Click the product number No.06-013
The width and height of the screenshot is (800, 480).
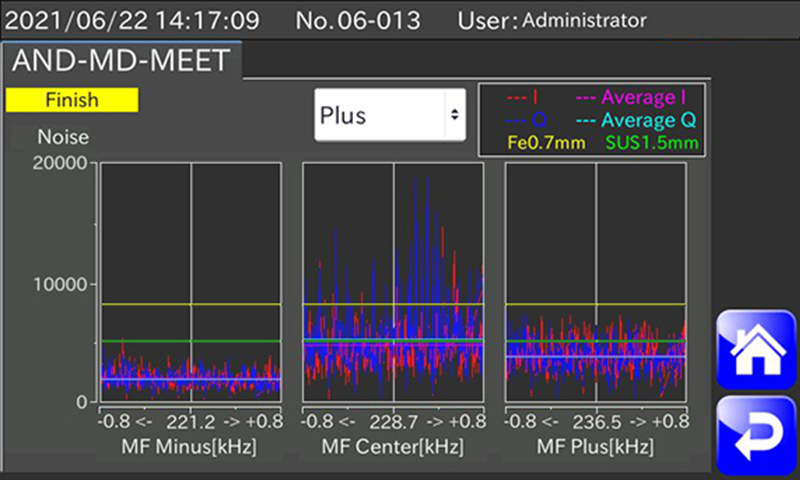pyautogui.click(x=358, y=20)
